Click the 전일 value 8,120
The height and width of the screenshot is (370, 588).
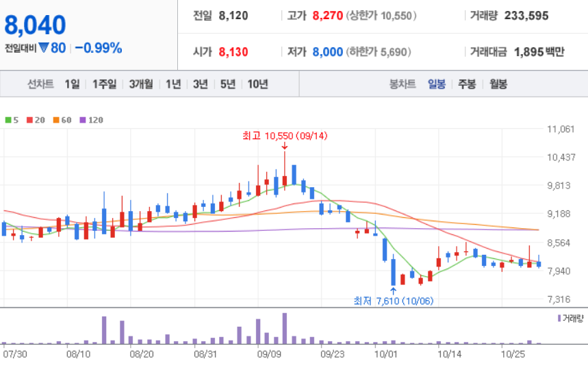(x=233, y=16)
